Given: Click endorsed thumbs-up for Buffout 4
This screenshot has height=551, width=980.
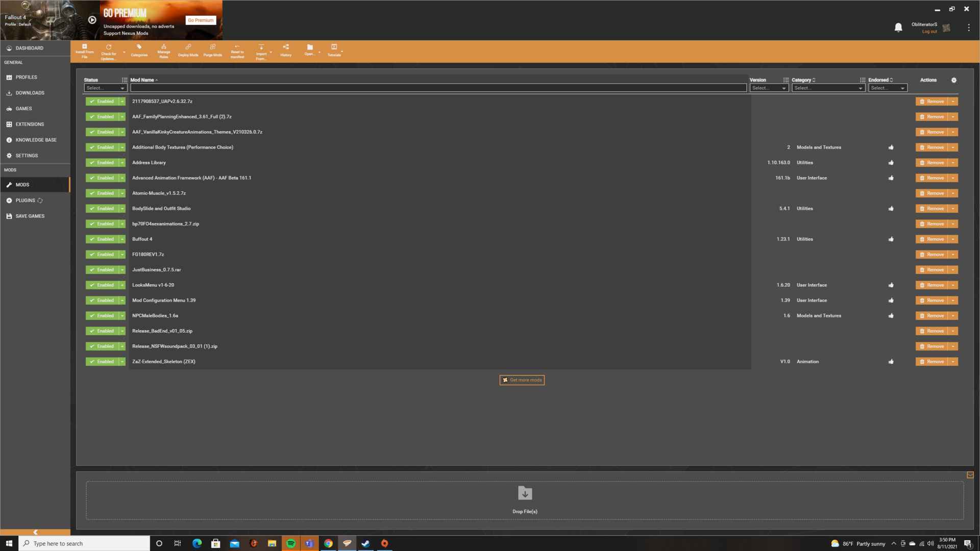Looking at the screenshot, I should (x=891, y=239).
